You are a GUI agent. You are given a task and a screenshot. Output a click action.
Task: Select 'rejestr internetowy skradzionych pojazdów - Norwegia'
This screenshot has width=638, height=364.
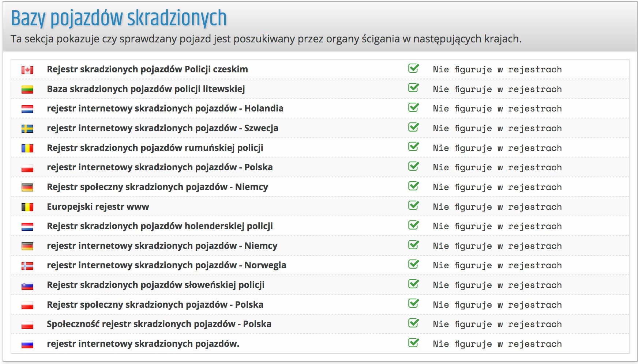166,265
